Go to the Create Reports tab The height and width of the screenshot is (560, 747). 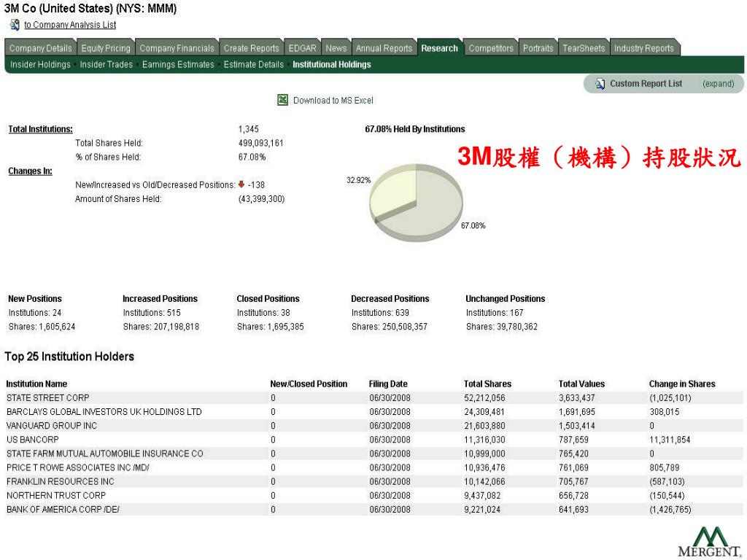tap(252, 48)
